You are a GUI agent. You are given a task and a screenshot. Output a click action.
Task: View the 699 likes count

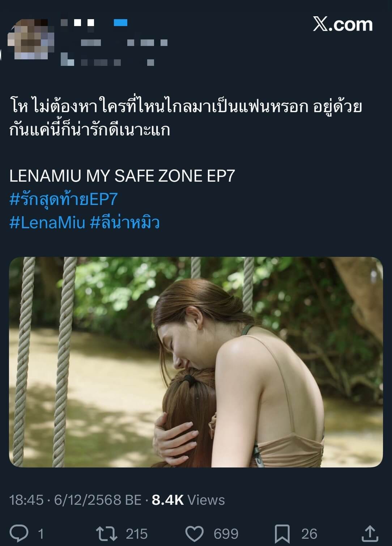[226, 534]
